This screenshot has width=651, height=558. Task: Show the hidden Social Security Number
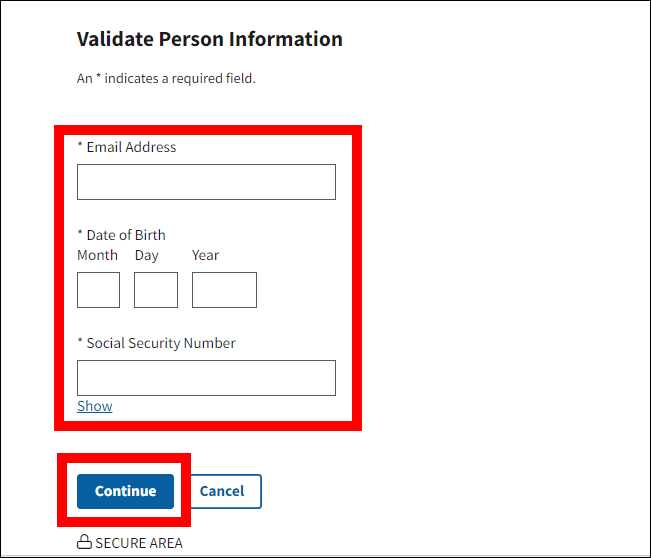(x=95, y=406)
